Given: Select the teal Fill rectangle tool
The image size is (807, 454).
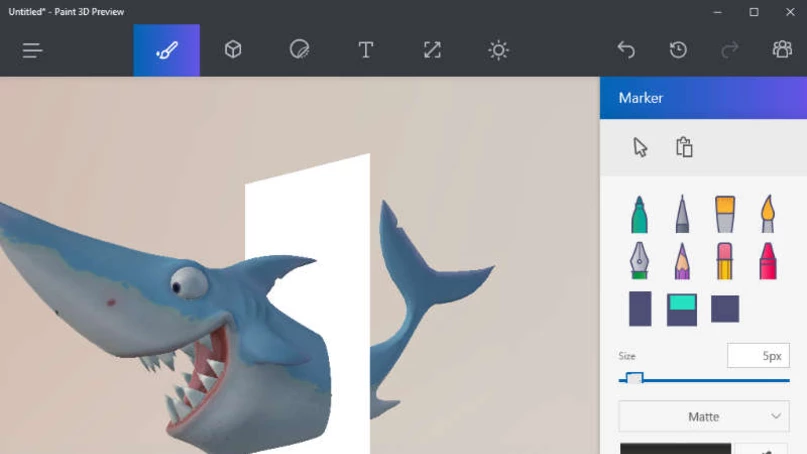Looking at the screenshot, I should pos(682,310).
